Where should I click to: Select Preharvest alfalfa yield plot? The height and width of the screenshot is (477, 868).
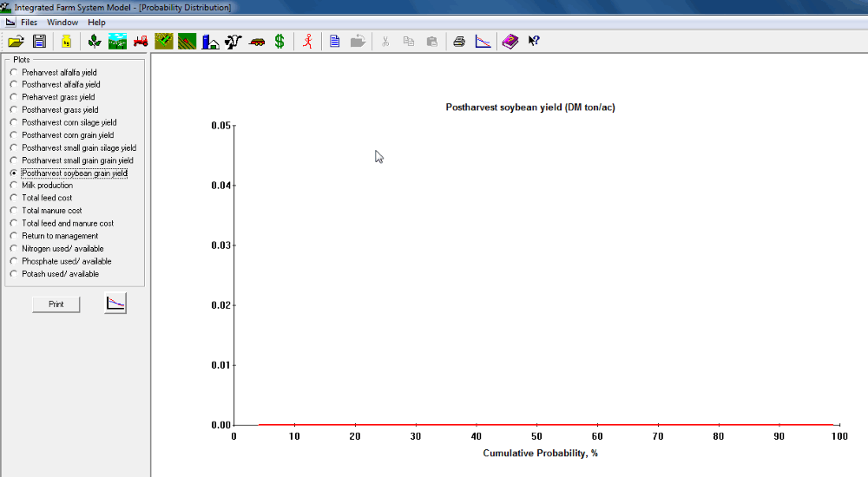click(53, 73)
